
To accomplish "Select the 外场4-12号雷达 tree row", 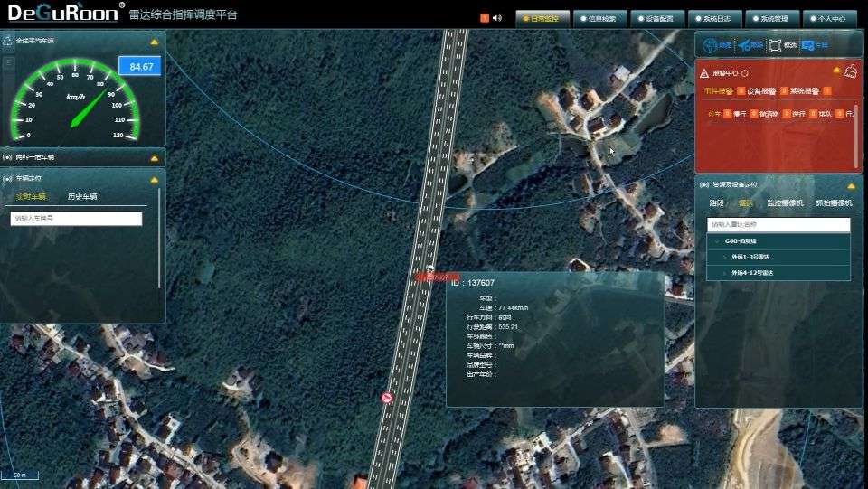I will point(778,273).
